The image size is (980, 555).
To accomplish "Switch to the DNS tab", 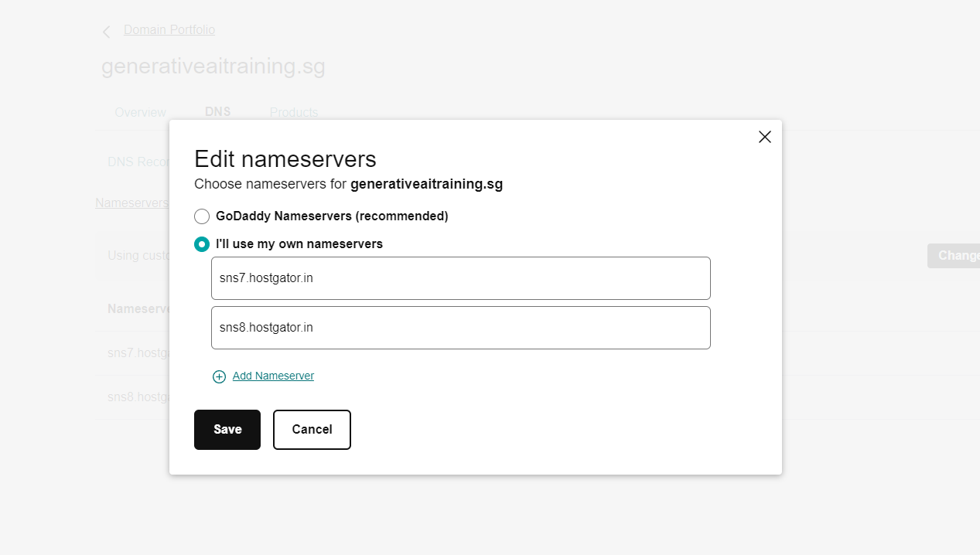I will pos(217,112).
